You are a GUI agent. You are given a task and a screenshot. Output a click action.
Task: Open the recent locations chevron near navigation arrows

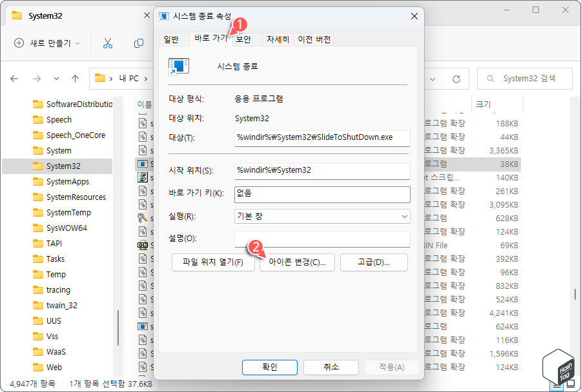pyautogui.click(x=56, y=78)
